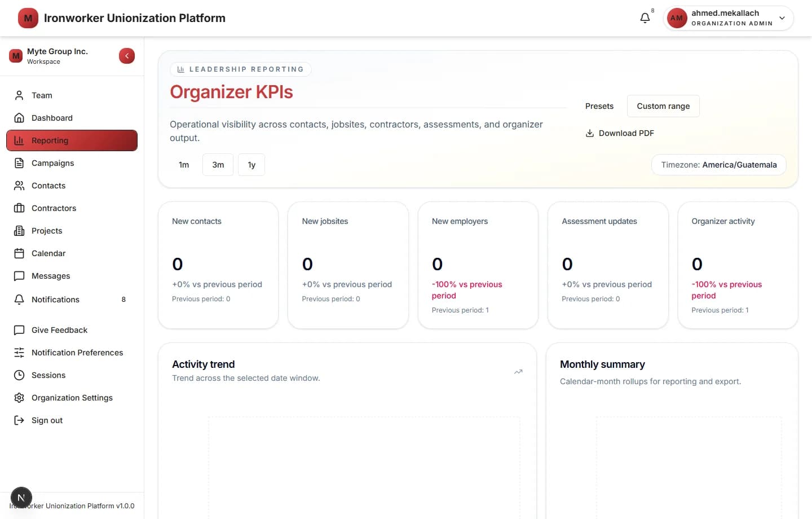Image resolution: width=812 pixels, height=519 pixels.
Task: Click the Calendar icon in sidebar
Action: click(x=19, y=253)
